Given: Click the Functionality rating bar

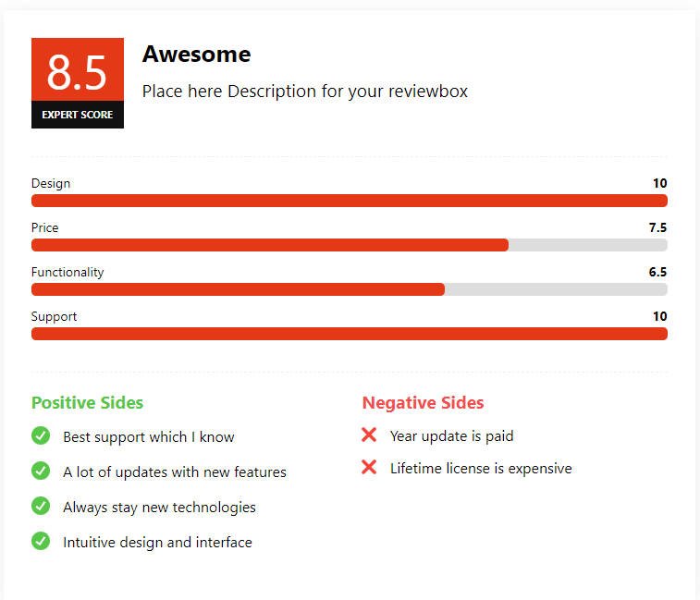Looking at the screenshot, I should pyautogui.click(x=350, y=289).
